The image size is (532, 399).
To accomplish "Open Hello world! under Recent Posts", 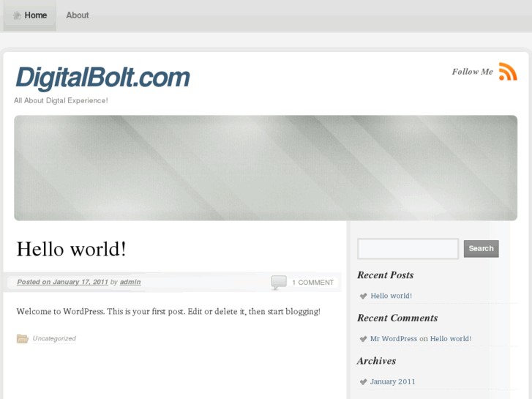I will tap(391, 296).
